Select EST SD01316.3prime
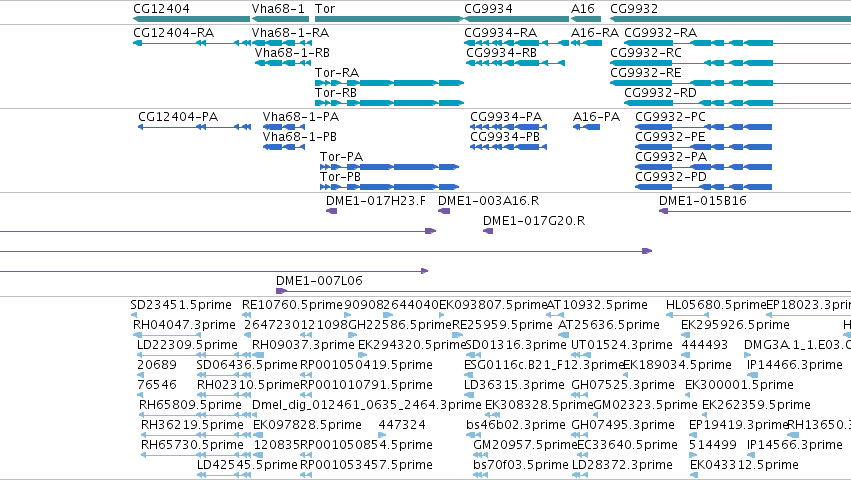 [516, 345]
